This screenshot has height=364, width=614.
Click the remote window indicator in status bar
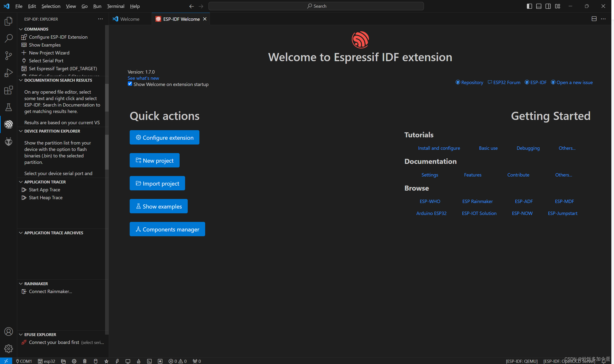click(6, 361)
